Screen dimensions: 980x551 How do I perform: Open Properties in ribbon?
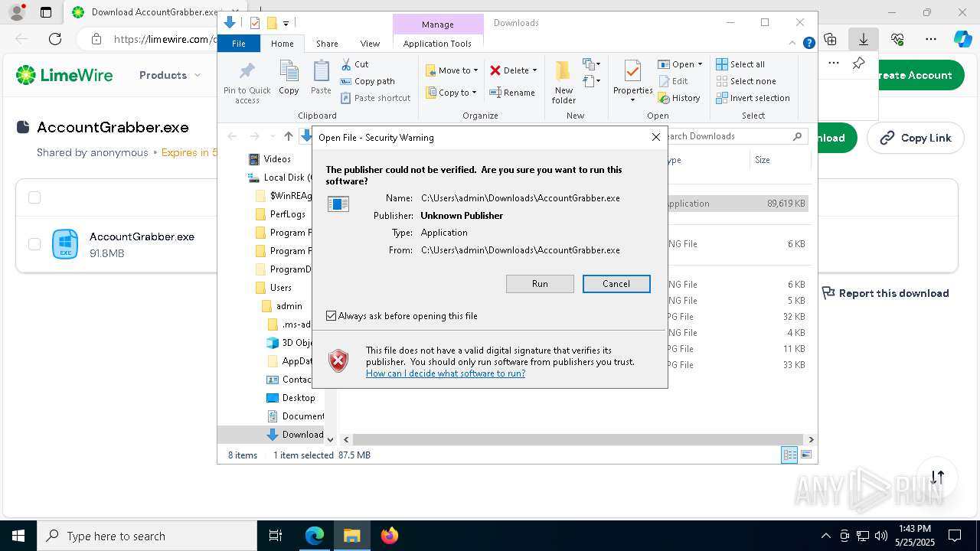632,82
